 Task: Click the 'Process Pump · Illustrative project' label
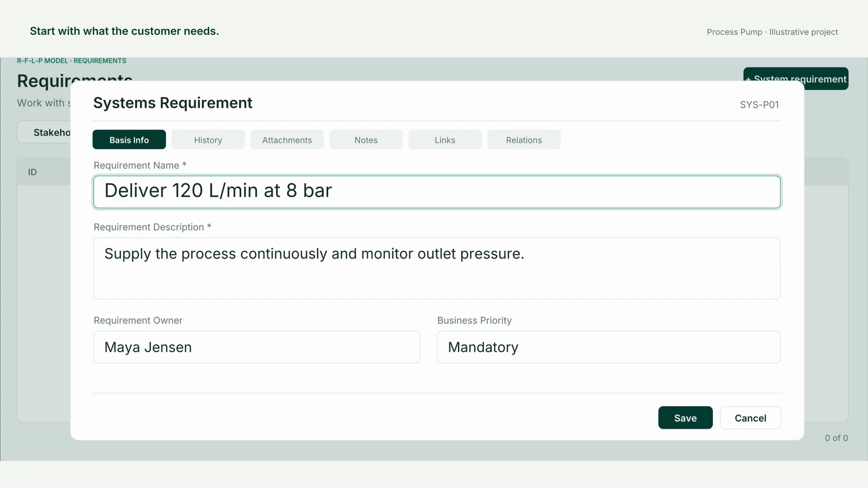tap(772, 32)
